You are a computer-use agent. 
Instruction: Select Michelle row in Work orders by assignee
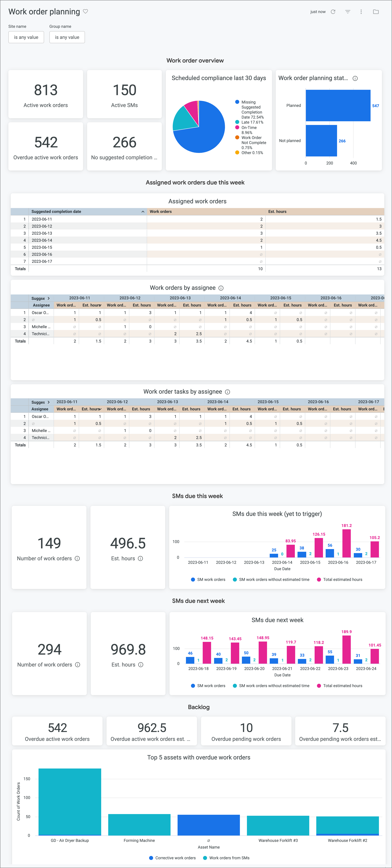tap(198, 327)
